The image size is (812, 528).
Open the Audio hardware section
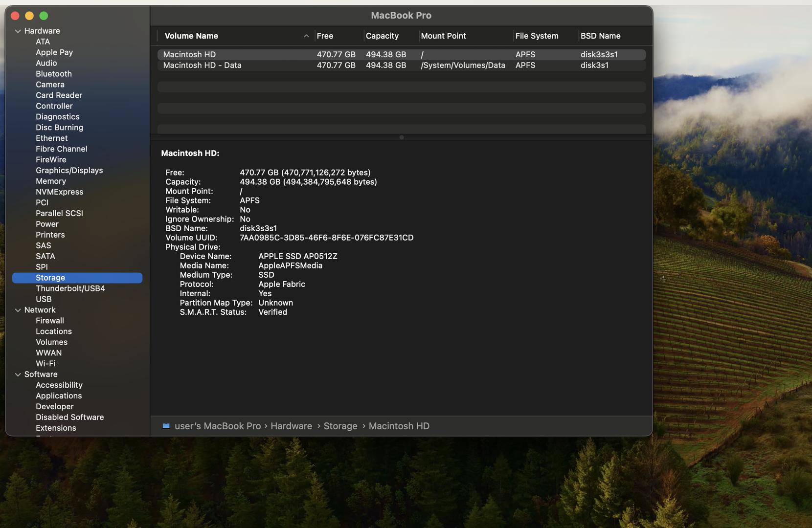46,63
